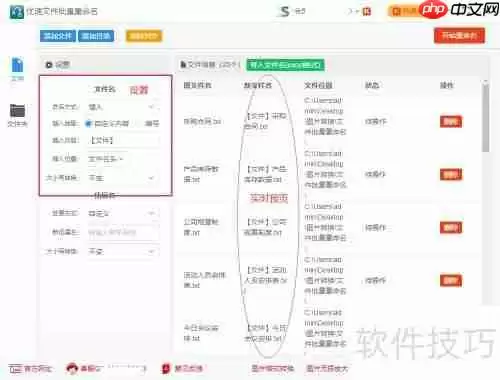Open the 官方网站 link in the bottom bar
The width and height of the screenshot is (500, 380).
31,369
